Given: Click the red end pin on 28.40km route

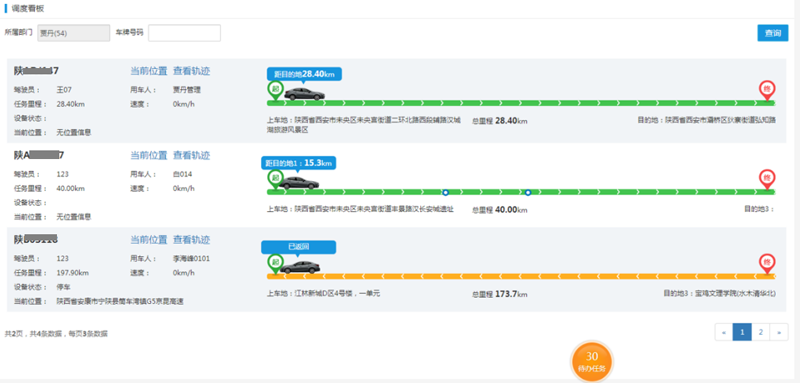Looking at the screenshot, I should pyautogui.click(x=766, y=90).
